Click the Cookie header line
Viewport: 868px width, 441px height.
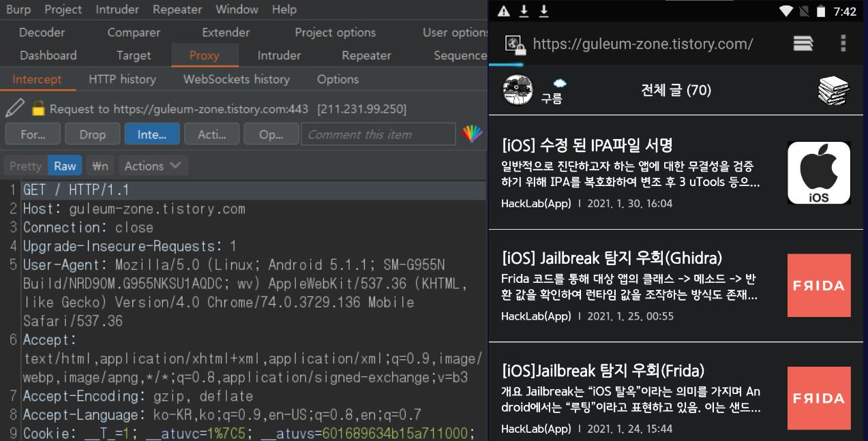pyautogui.click(x=249, y=434)
